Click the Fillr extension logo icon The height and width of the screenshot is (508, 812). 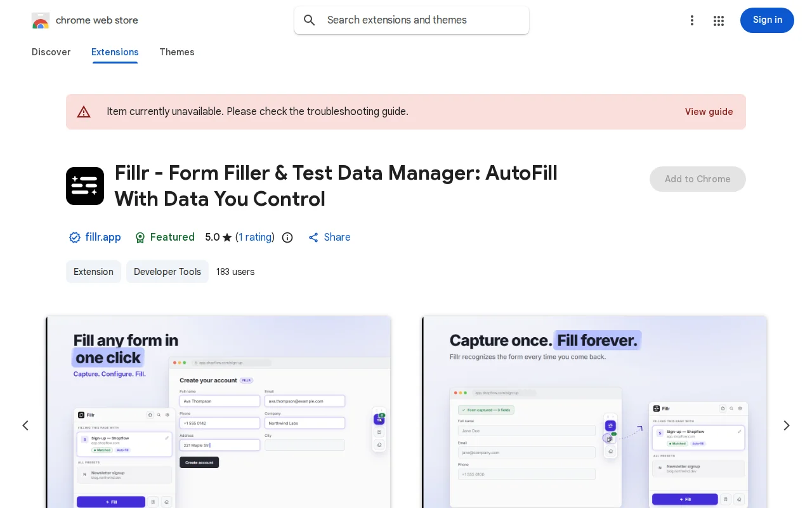pyautogui.click(x=85, y=186)
